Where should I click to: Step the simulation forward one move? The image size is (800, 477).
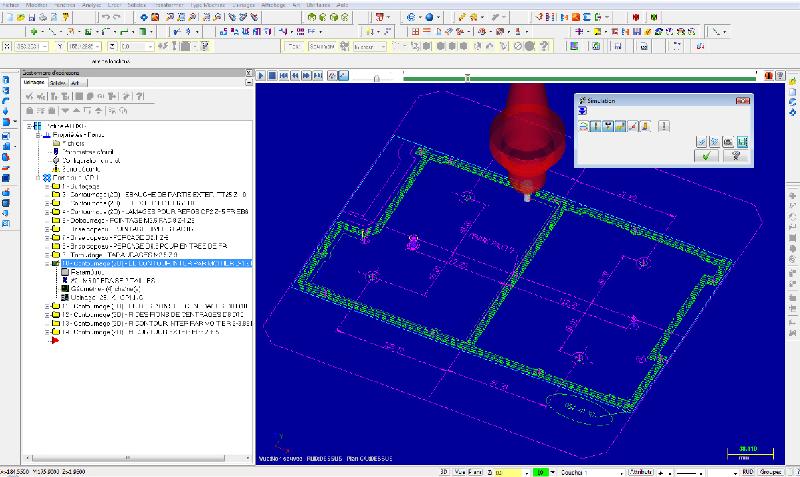pos(306,76)
